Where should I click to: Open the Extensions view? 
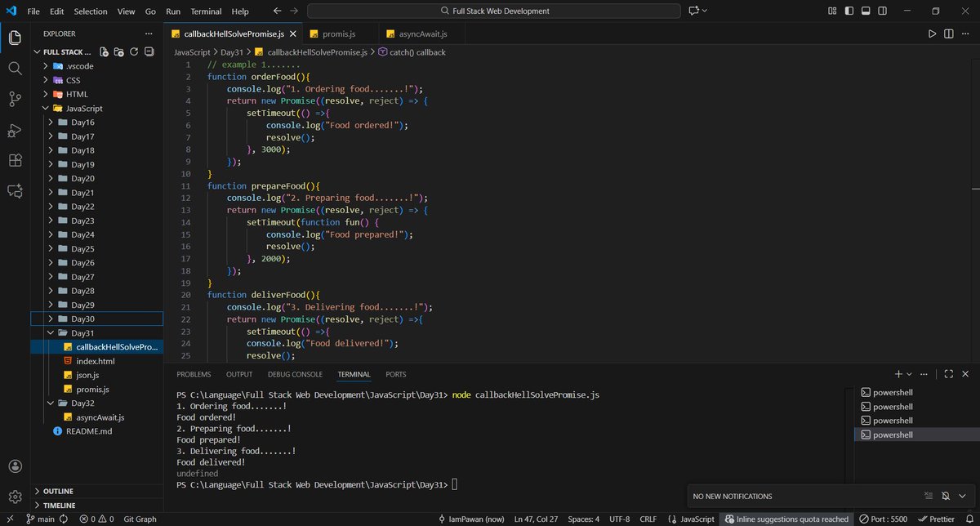click(15, 160)
